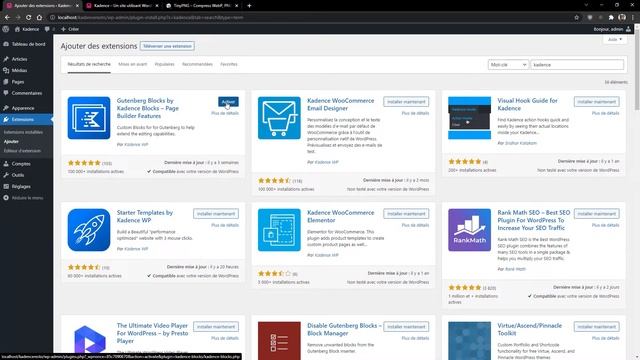Install Rank Math SEO plugin now

(x=596, y=214)
